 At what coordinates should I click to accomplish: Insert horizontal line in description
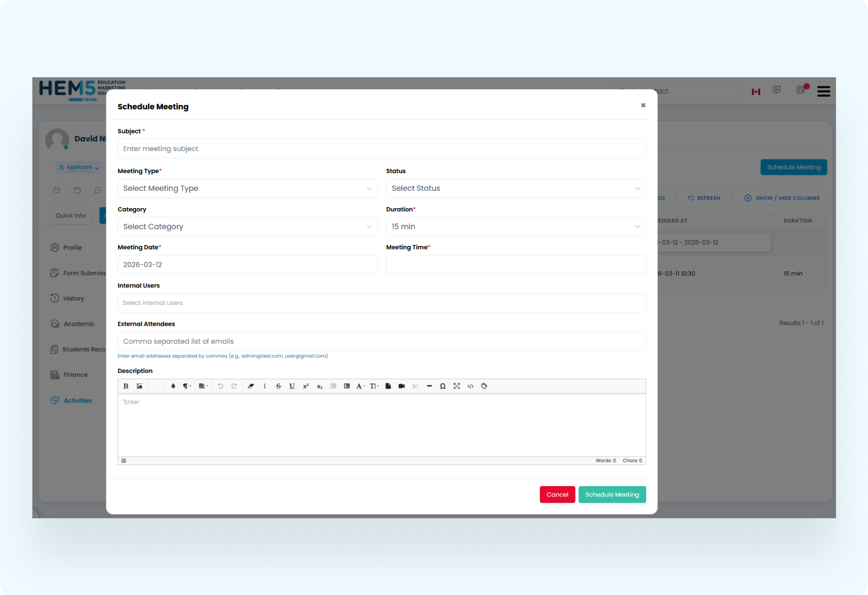[x=429, y=386]
